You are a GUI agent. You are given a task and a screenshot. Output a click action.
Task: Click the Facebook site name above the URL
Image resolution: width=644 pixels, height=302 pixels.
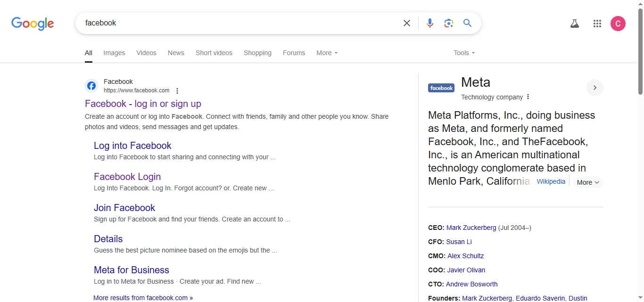click(x=118, y=82)
